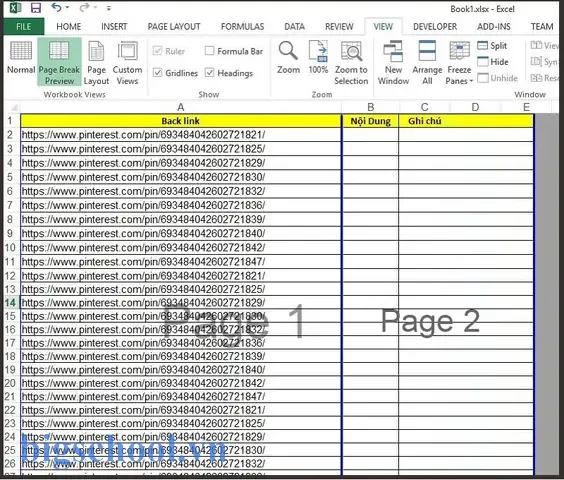
Task: Switch to the PAGE LAYOUT tab
Action: (174, 27)
